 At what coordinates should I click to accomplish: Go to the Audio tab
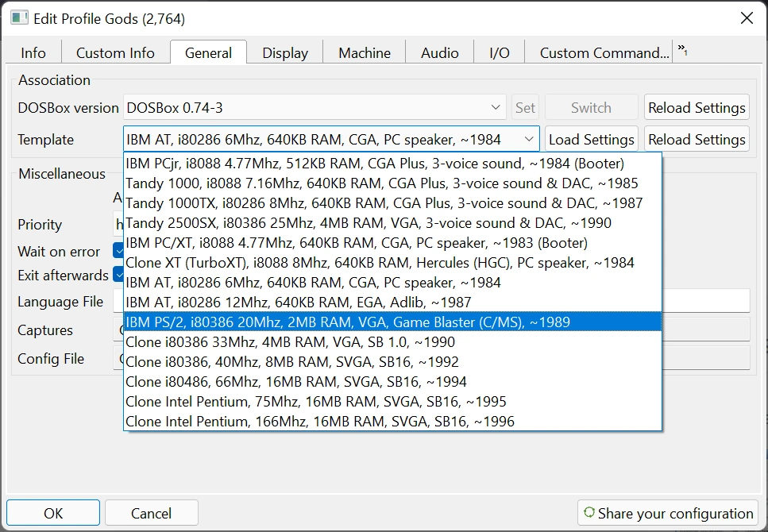(440, 53)
